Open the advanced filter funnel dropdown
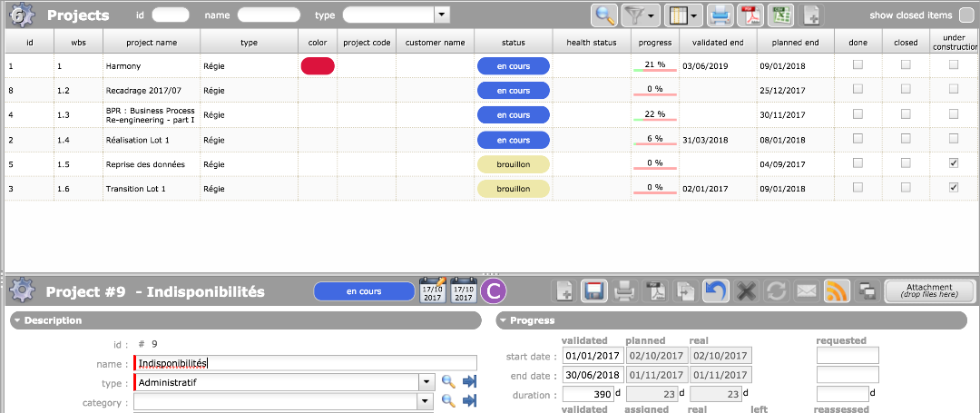This screenshot has width=980, height=413. [x=639, y=15]
